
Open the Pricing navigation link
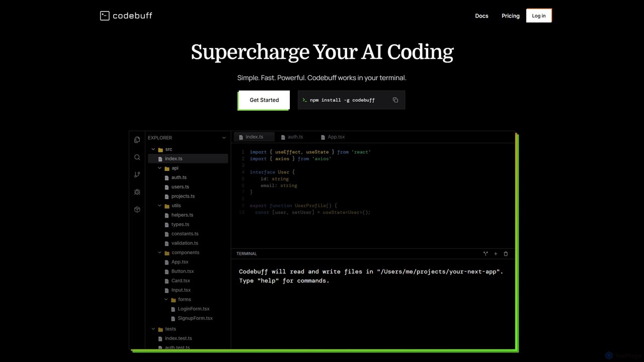pos(511,16)
